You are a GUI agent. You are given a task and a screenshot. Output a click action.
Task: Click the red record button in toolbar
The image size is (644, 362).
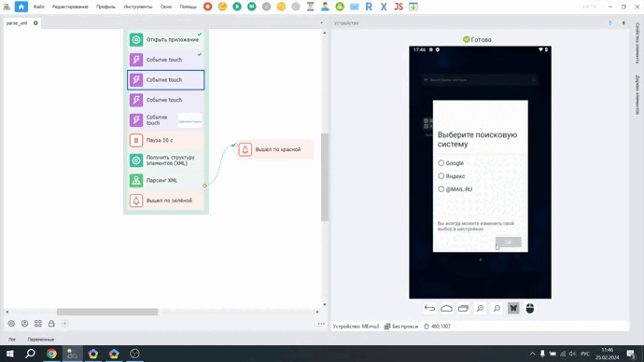208,7
